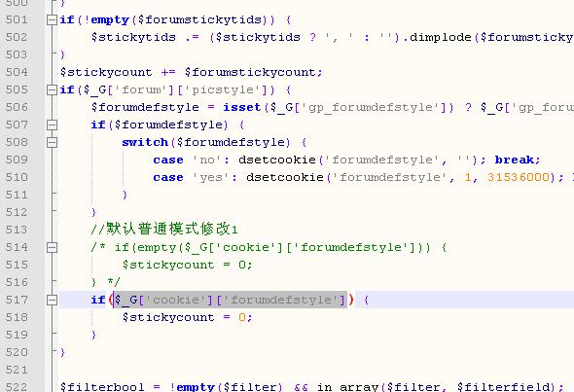Click the empty line 521
Viewport: 574px width, 392px height.
coord(315,370)
